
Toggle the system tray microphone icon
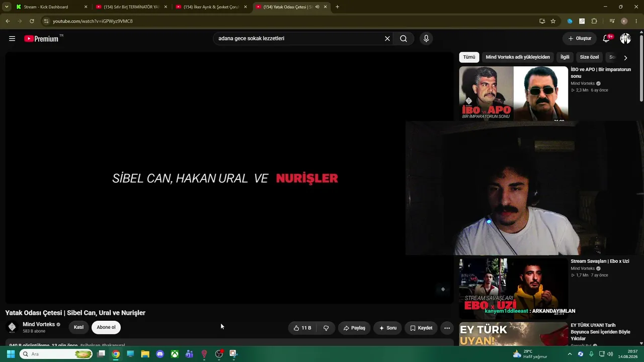click(591, 354)
